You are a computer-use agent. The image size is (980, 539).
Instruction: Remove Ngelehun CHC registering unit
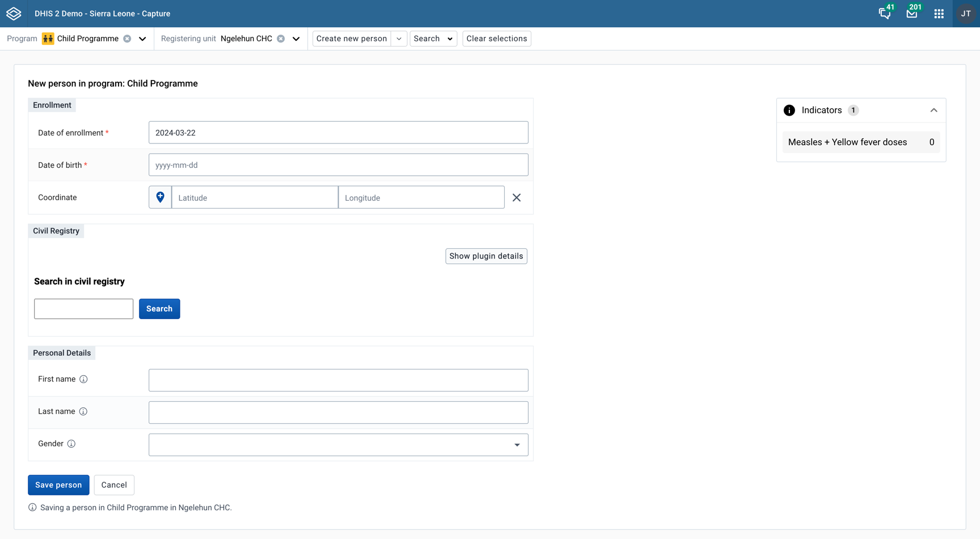click(x=281, y=38)
